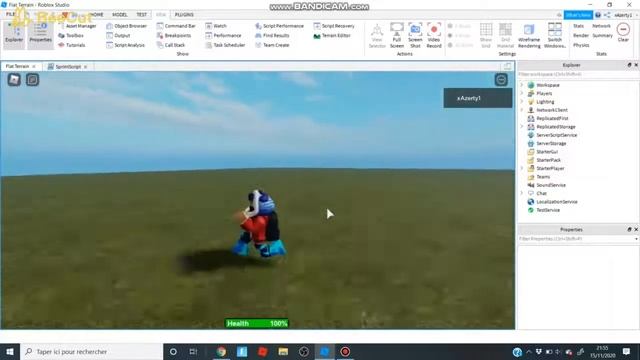
Task: Click the Windows Start button
Action: [x=10, y=351]
